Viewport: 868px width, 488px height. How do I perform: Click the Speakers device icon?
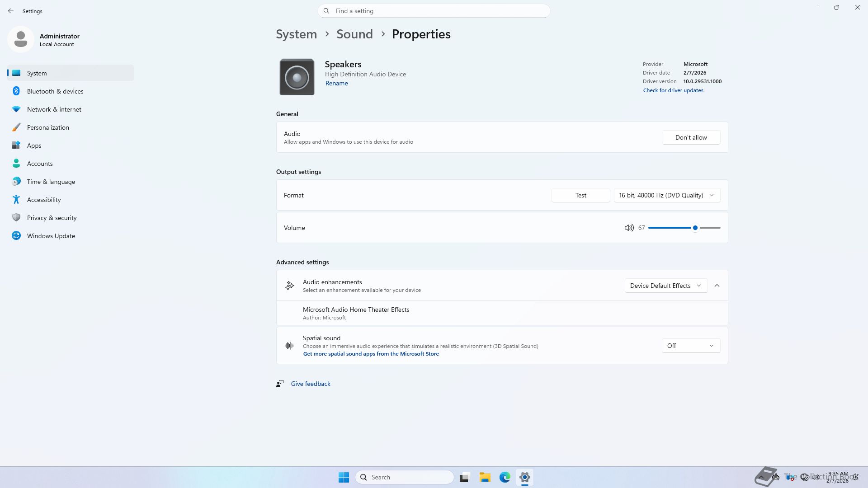pyautogui.click(x=297, y=77)
